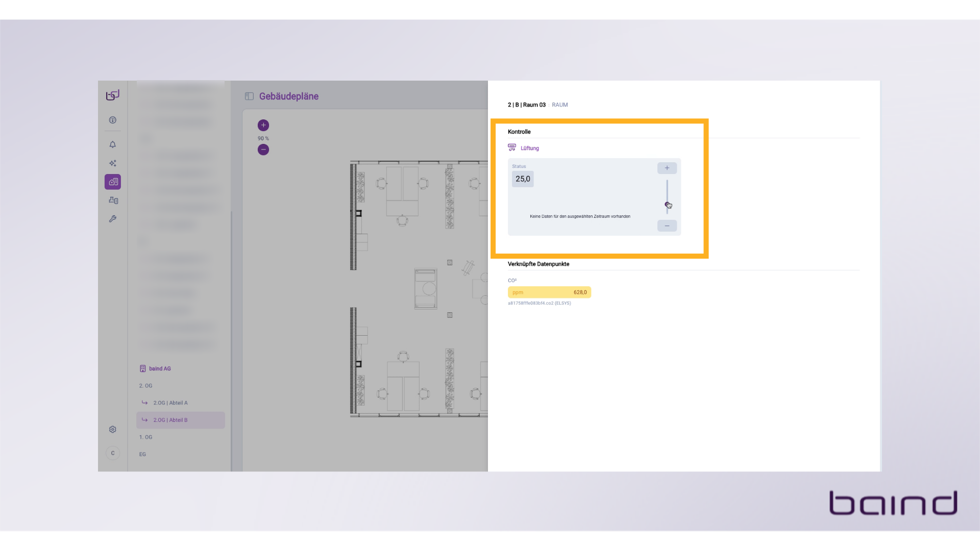Click the Status value field showing 25,0

(523, 179)
